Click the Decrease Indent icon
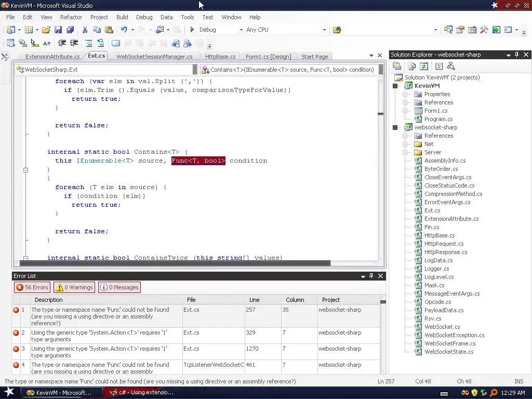 point(62,43)
